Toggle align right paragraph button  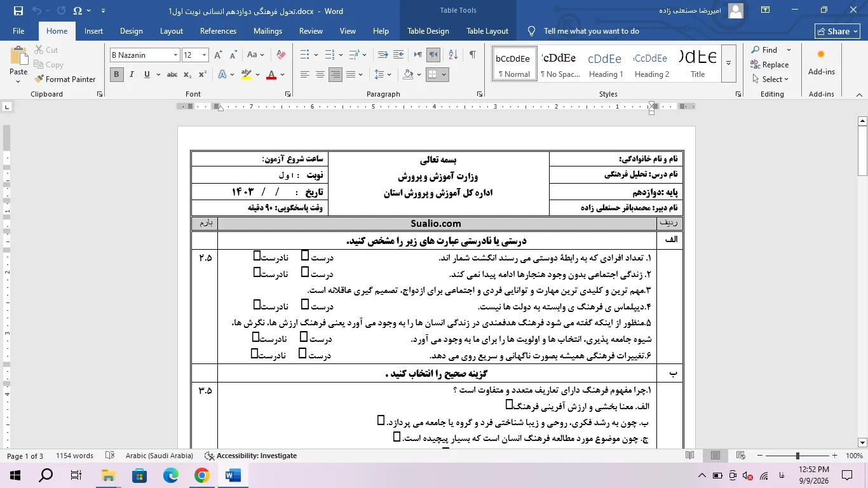tap(336, 74)
